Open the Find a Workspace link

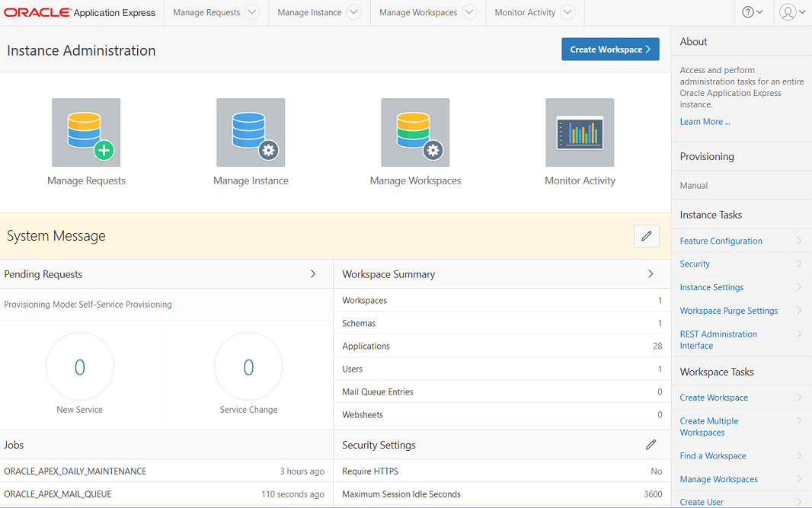(x=712, y=455)
